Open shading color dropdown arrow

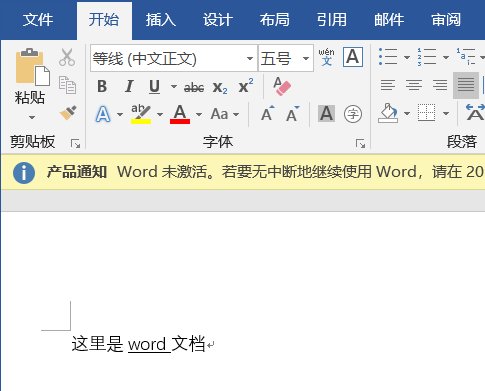pyautogui.click(x=407, y=114)
